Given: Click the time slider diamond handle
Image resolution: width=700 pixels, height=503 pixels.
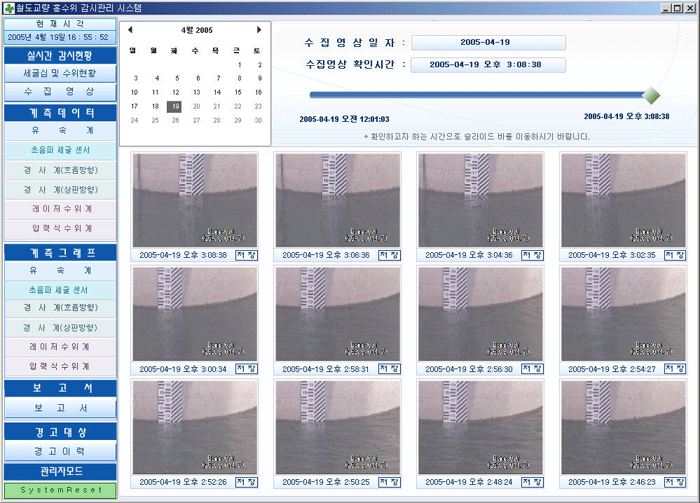Looking at the screenshot, I should click(651, 96).
